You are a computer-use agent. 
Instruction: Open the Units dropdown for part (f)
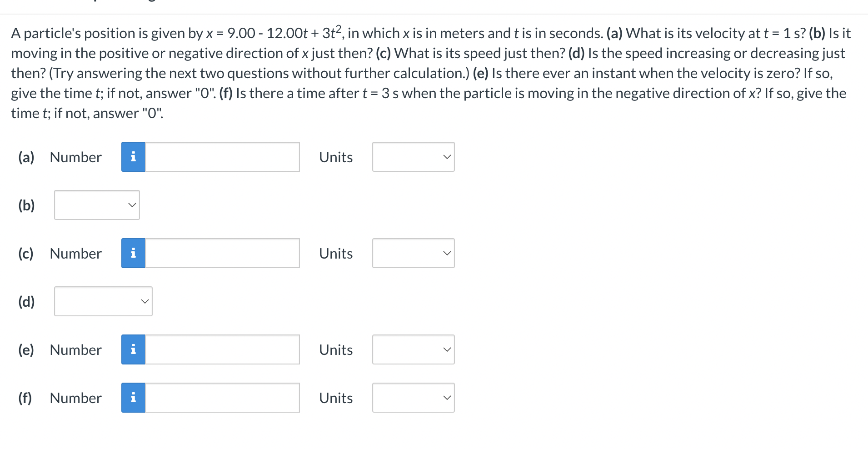[x=413, y=397]
